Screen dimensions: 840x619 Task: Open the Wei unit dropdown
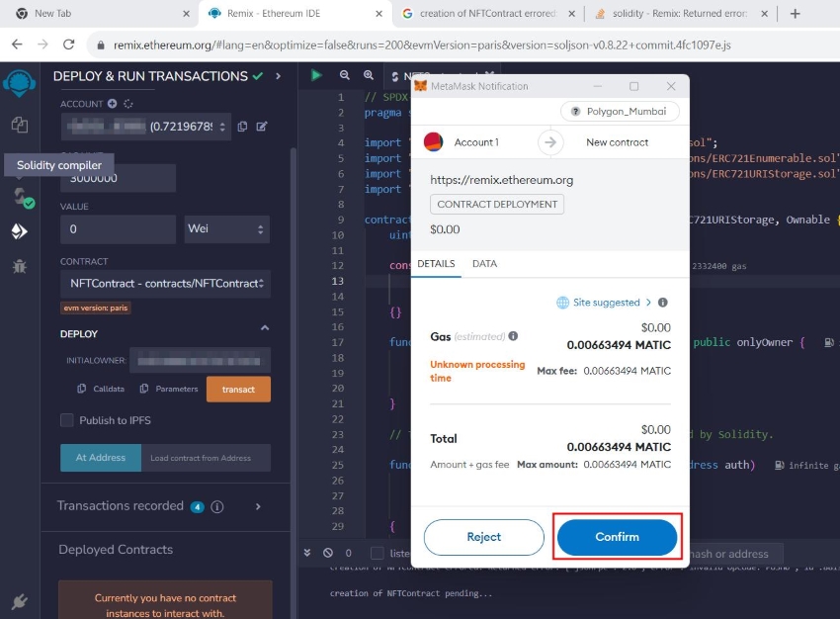(226, 228)
